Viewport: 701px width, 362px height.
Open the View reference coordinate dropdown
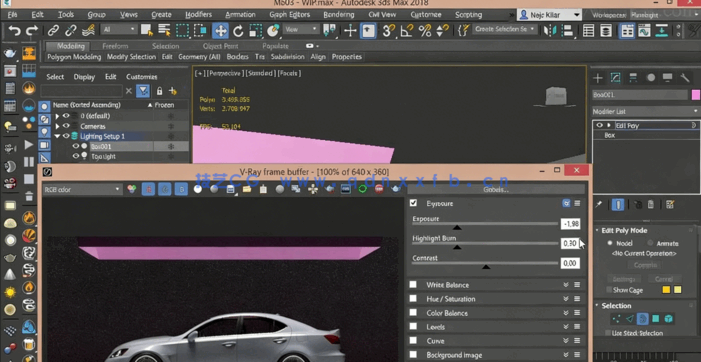click(x=301, y=29)
